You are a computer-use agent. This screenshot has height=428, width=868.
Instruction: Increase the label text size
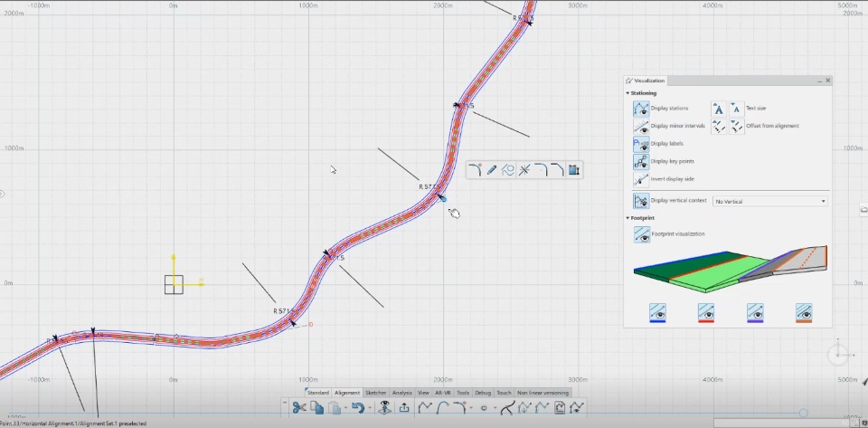click(719, 109)
